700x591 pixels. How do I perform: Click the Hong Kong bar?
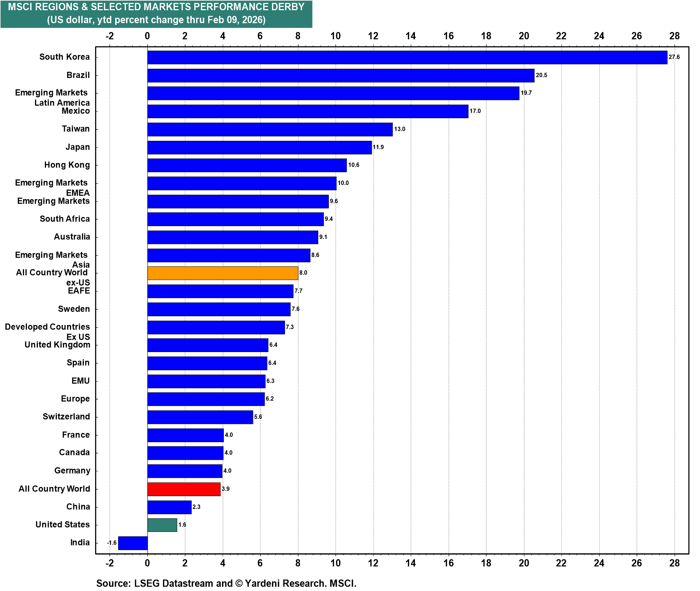(247, 165)
